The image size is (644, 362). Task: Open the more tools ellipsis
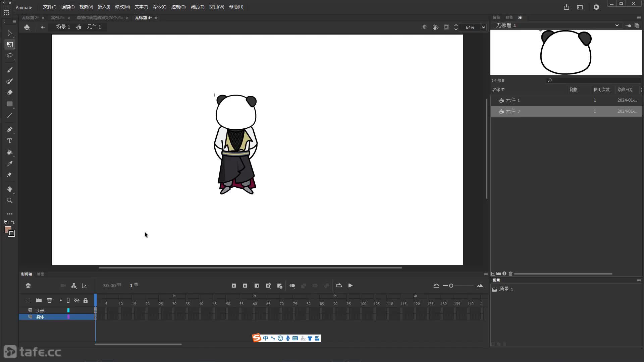click(10, 214)
